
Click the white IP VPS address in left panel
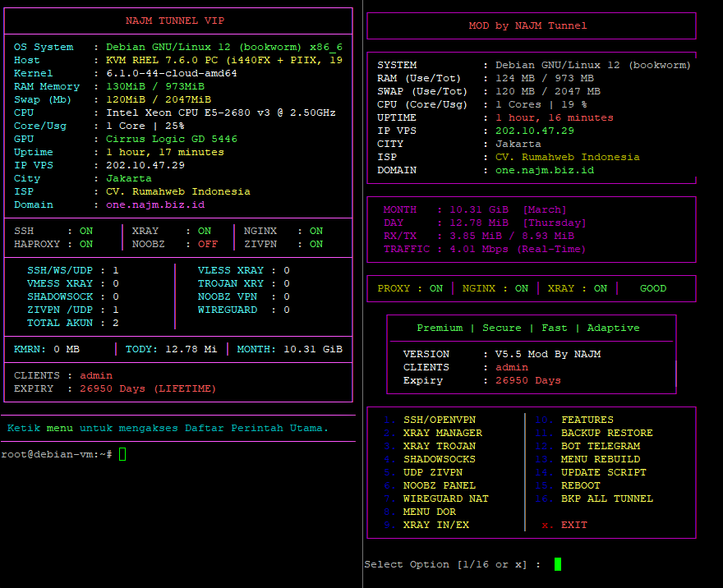pyautogui.click(x=145, y=165)
